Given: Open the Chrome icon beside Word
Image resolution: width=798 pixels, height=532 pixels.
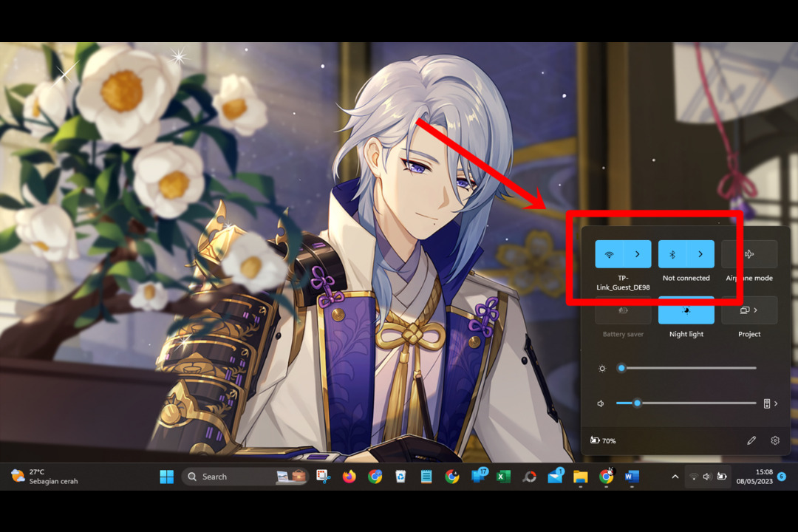Looking at the screenshot, I should (606, 476).
